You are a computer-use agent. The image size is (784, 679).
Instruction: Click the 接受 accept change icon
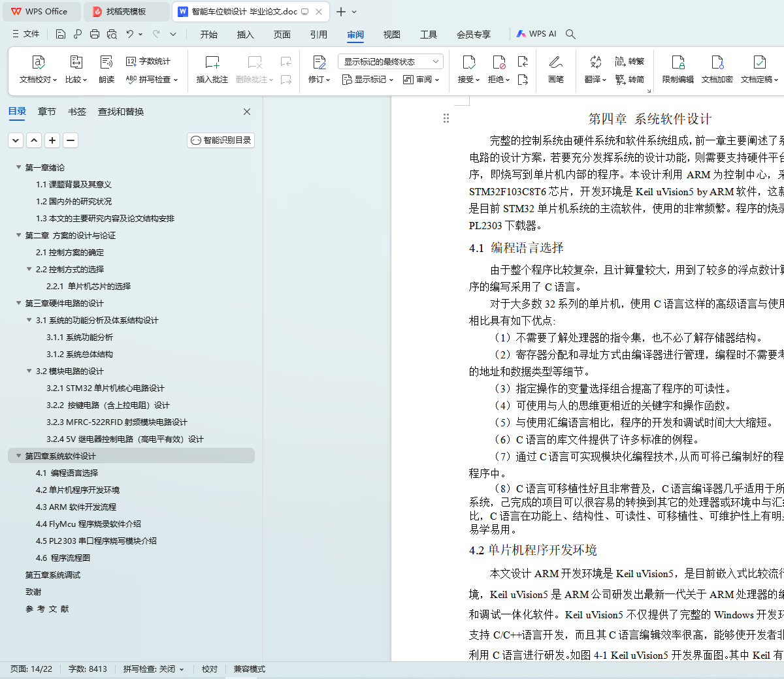coord(468,63)
